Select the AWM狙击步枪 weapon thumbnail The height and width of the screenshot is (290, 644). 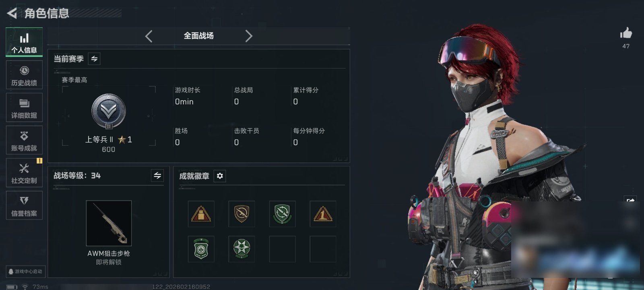pos(109,223)
